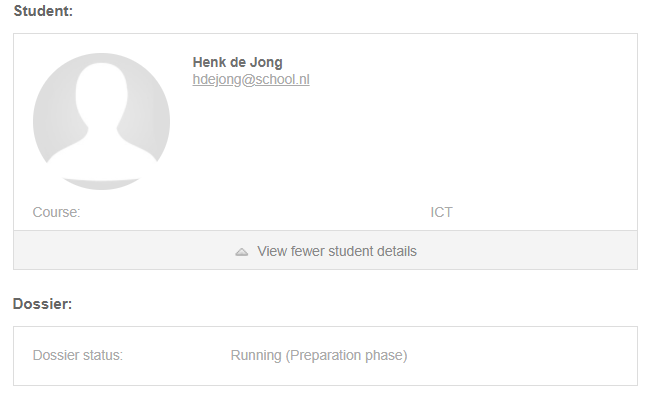This screenshot has width=651, height=401.
Task: Select the student name Henk de Jong
Action: (237, 62)
